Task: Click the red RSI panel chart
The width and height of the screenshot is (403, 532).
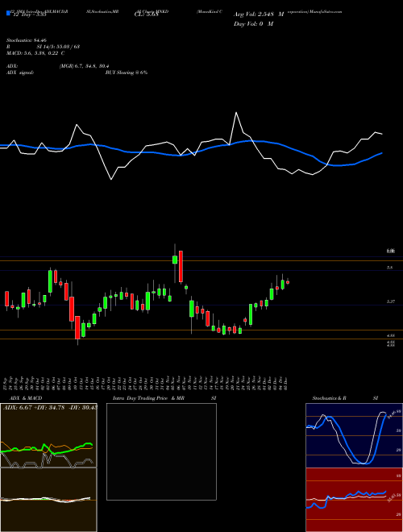Action: 354,500
